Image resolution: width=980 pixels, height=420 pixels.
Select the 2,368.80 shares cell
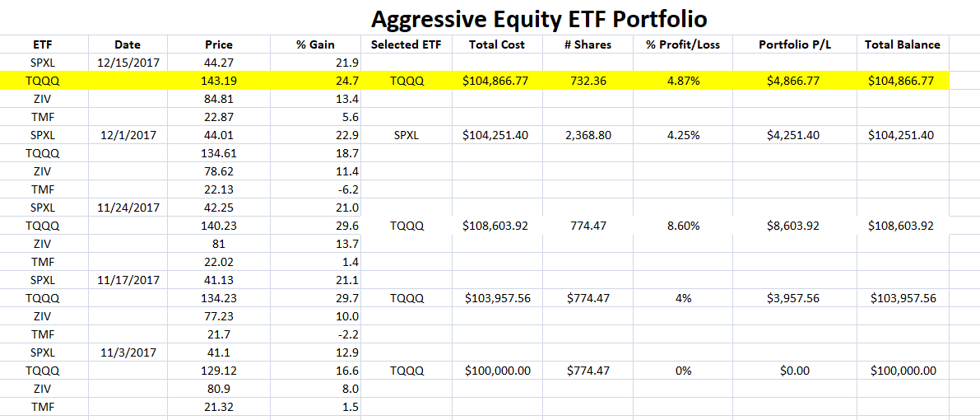tap(588, 135)
